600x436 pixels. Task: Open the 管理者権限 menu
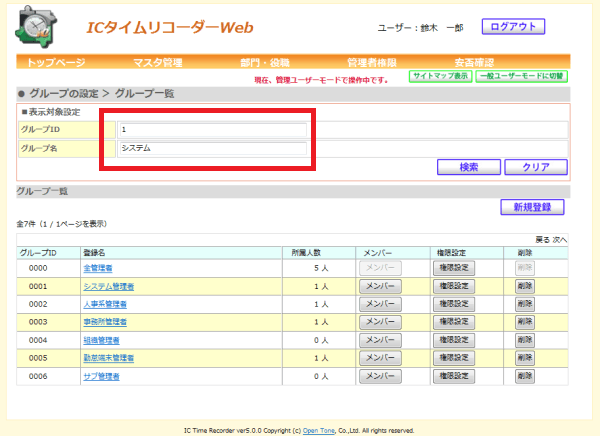(x=372, y=62)
